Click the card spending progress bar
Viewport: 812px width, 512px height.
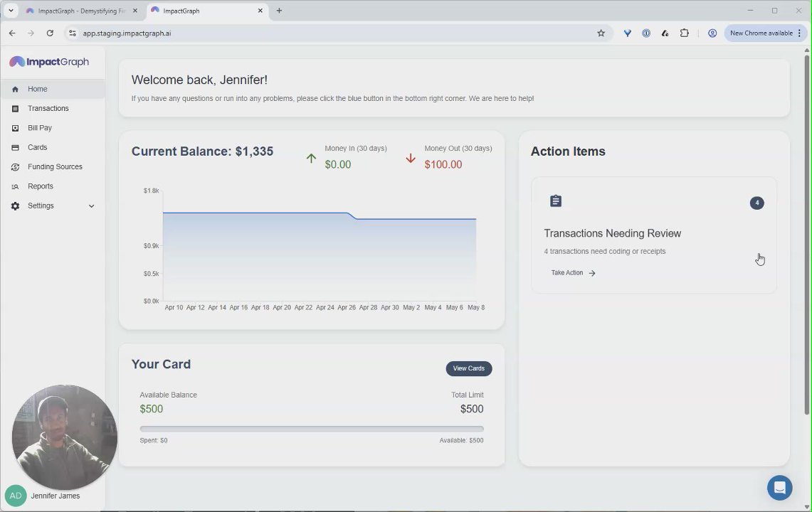coord(312,429)
